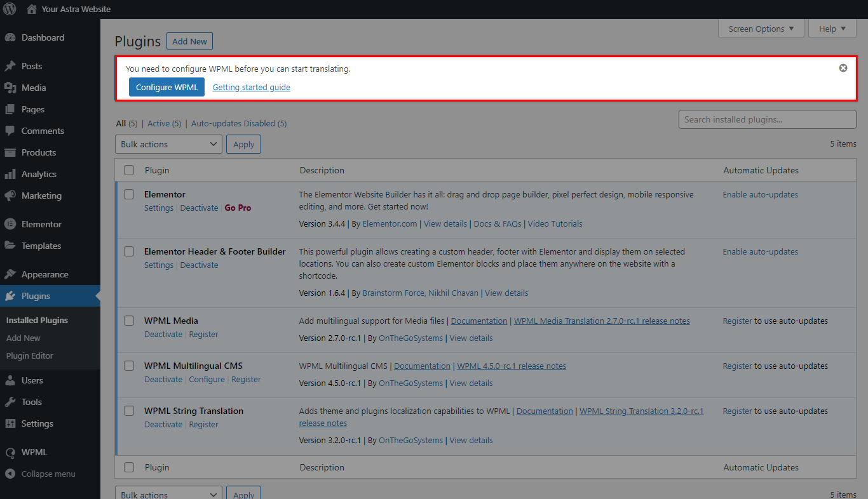The image size is (868, 499).
Task: Click the Dashboard gauge icon
Action: [x=10, y=37]
